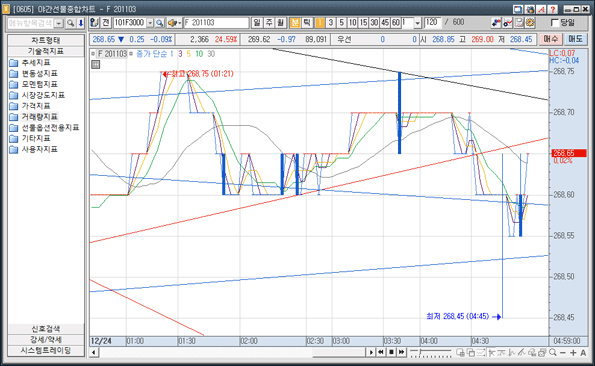Click the blue download arrow icon
Viewport: 595px width, 366px height.
[81, 24]
